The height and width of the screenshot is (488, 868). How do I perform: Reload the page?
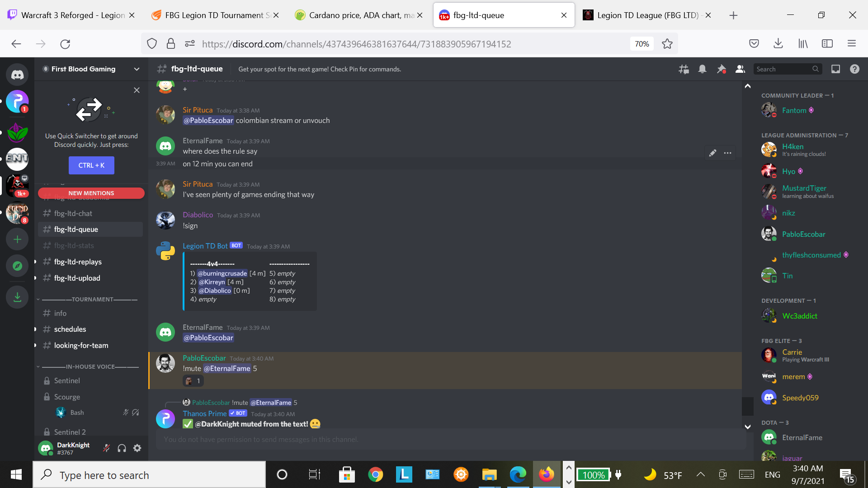[x=65, y=44]
